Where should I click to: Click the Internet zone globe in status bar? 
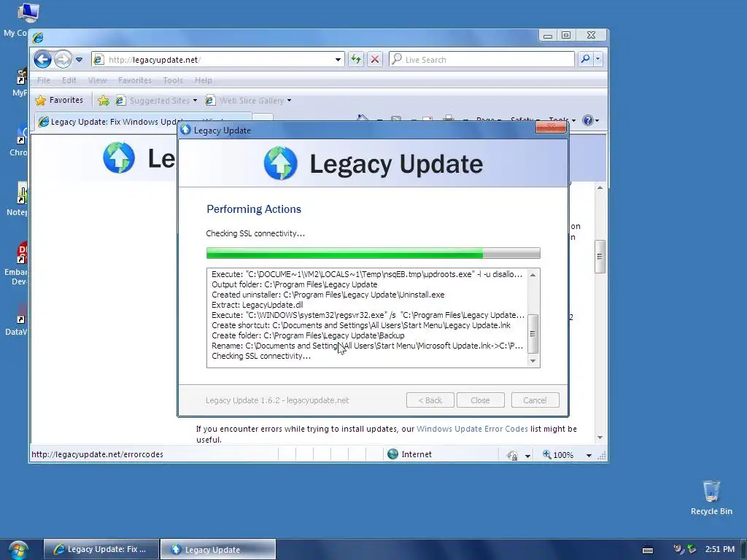392,454
